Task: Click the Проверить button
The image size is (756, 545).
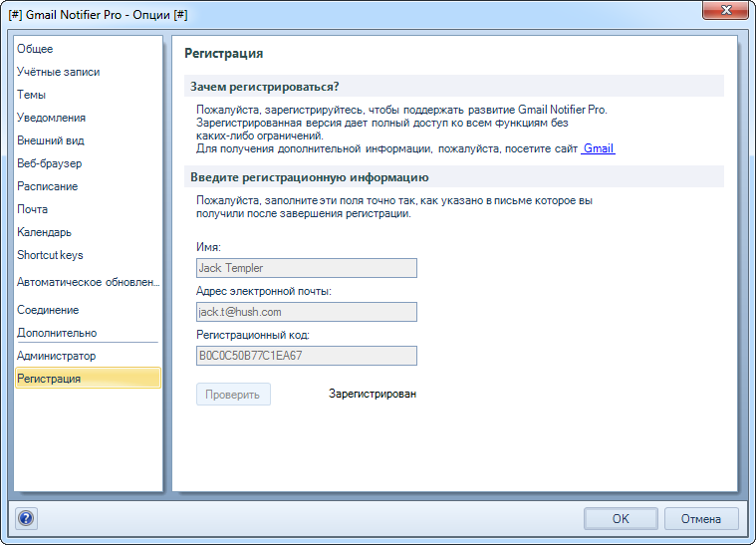Action: pyautogui.click(x=233, y=394)
